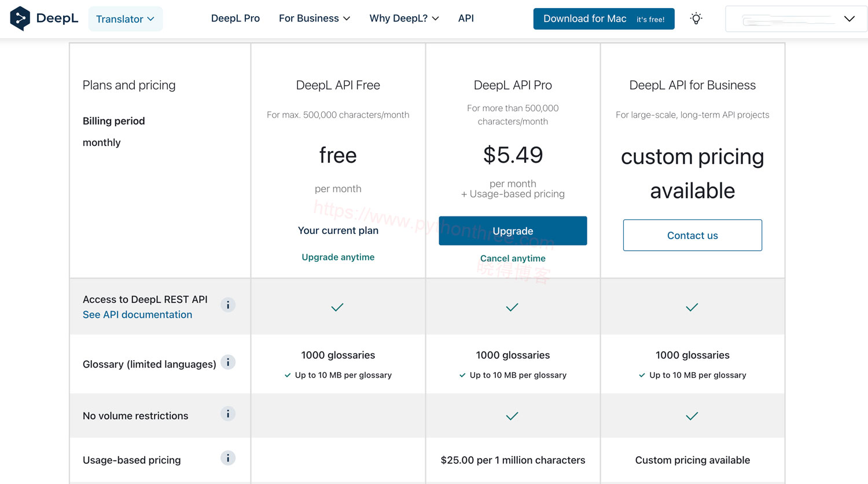Click No volume restrictions checkmark under API Pro
Viewport: 868px width, 484px height.
[512, 416]
